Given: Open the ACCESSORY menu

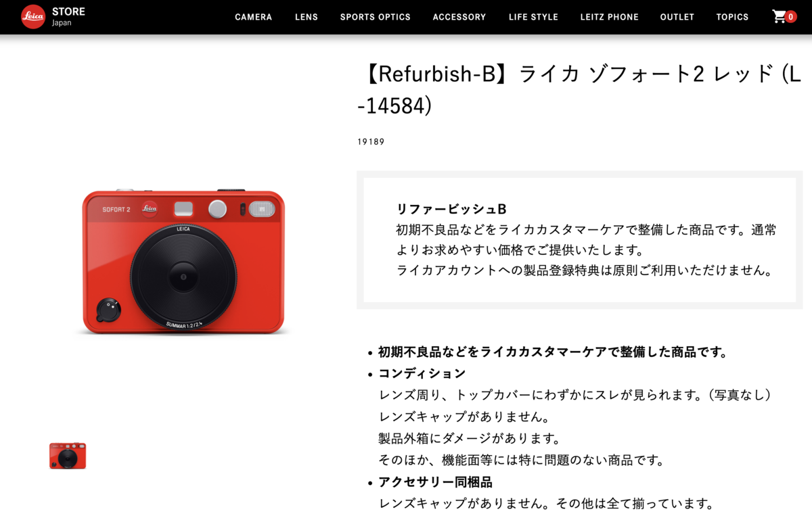Looking at the screenshot, I should [x=459, y=17].
